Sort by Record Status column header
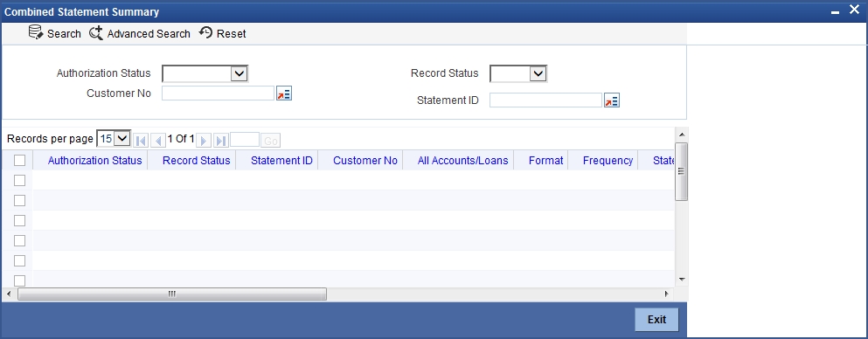Screen dimensions: 868x339 [x=197, y=161]
